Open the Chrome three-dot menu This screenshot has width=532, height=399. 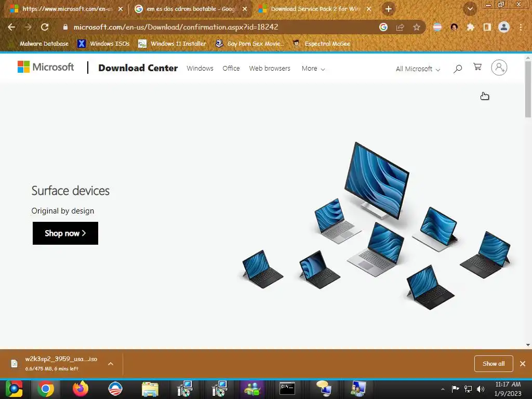pos(521,27)
